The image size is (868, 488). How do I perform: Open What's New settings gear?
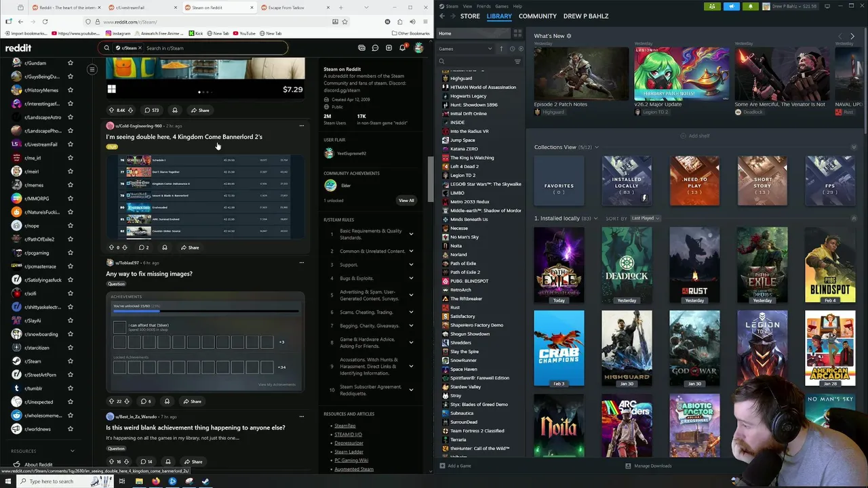tap(569, 36)
